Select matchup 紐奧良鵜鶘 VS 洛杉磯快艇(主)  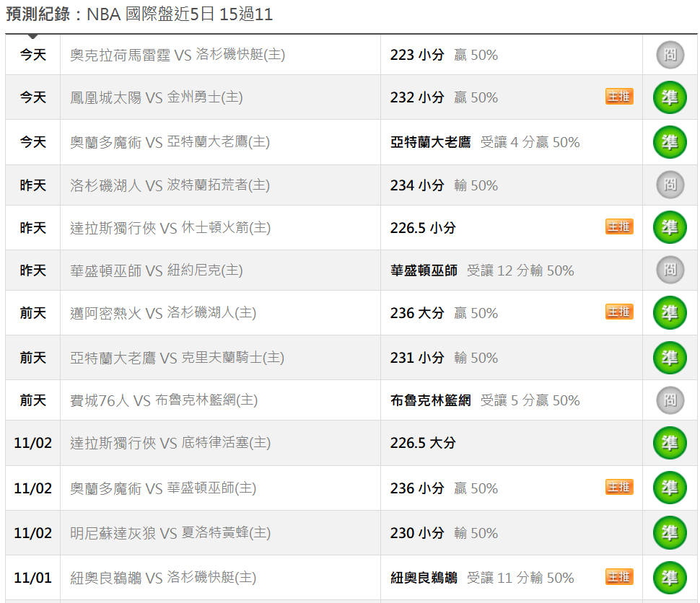click(163, 578)
